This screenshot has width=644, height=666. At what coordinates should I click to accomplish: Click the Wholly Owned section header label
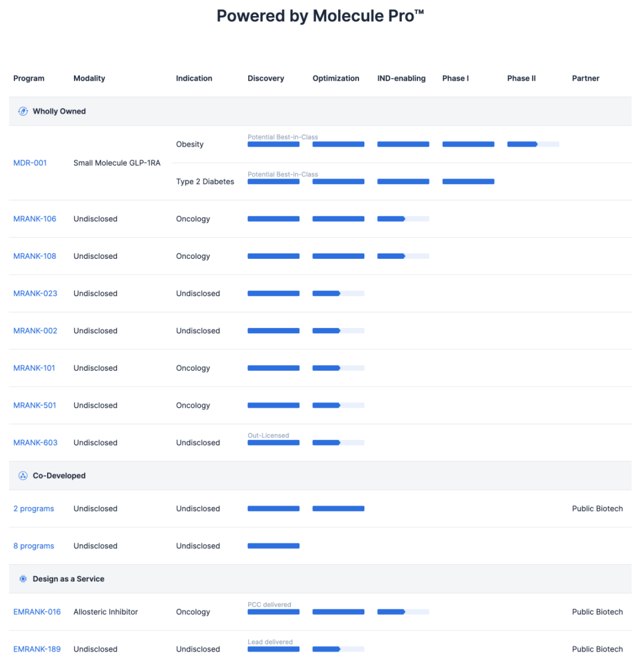pos(59,111)
